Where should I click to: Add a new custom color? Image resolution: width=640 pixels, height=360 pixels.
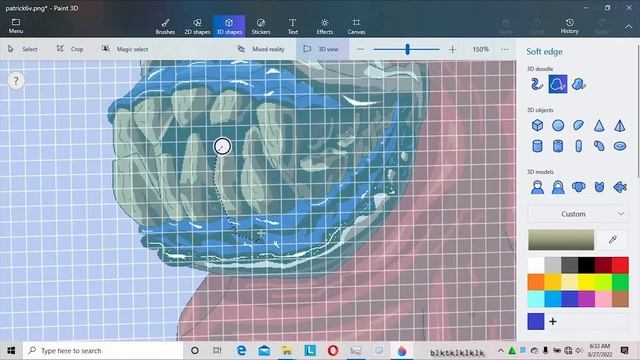click(553, 322)
